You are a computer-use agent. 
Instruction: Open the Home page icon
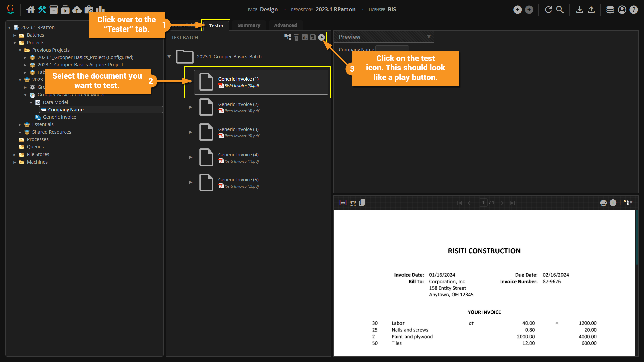coord(31,10)
